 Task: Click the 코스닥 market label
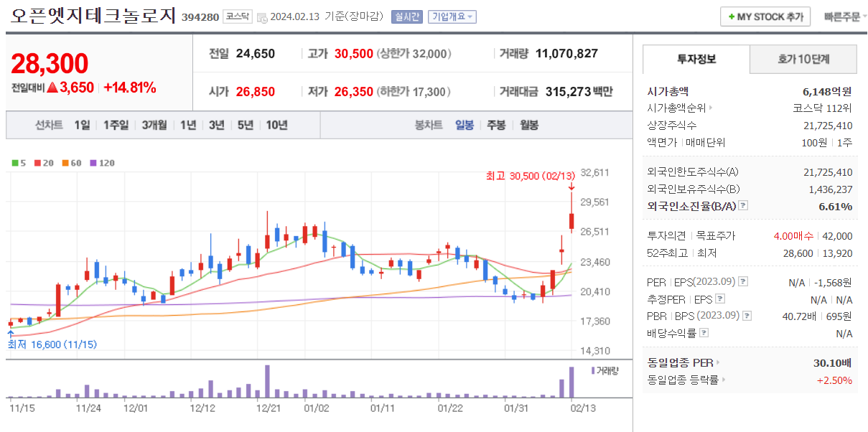coord(238,17)
